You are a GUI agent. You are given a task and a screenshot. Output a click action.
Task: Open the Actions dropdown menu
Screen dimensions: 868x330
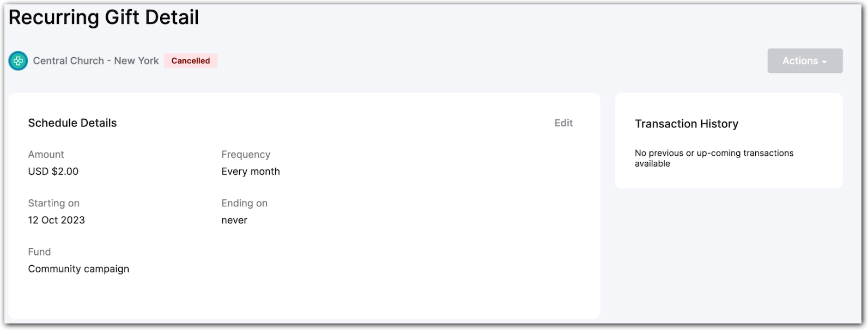tap(804, 60)
